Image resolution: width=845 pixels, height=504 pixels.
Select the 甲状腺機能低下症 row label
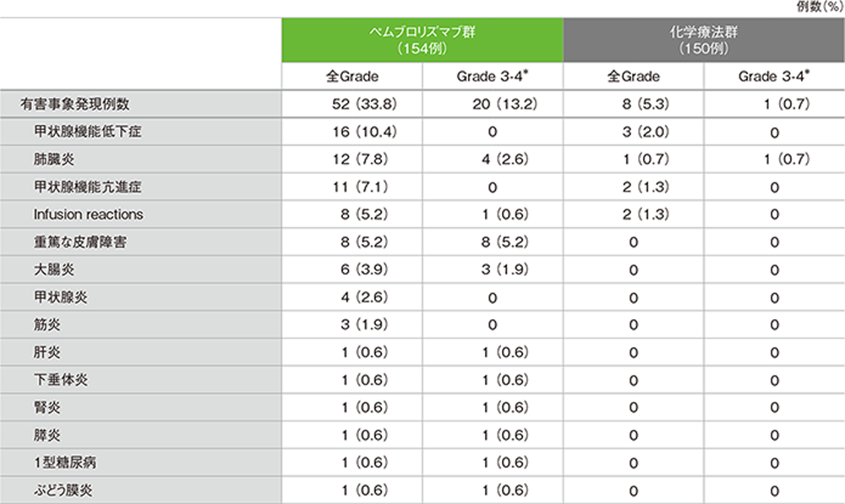[88, 132]
